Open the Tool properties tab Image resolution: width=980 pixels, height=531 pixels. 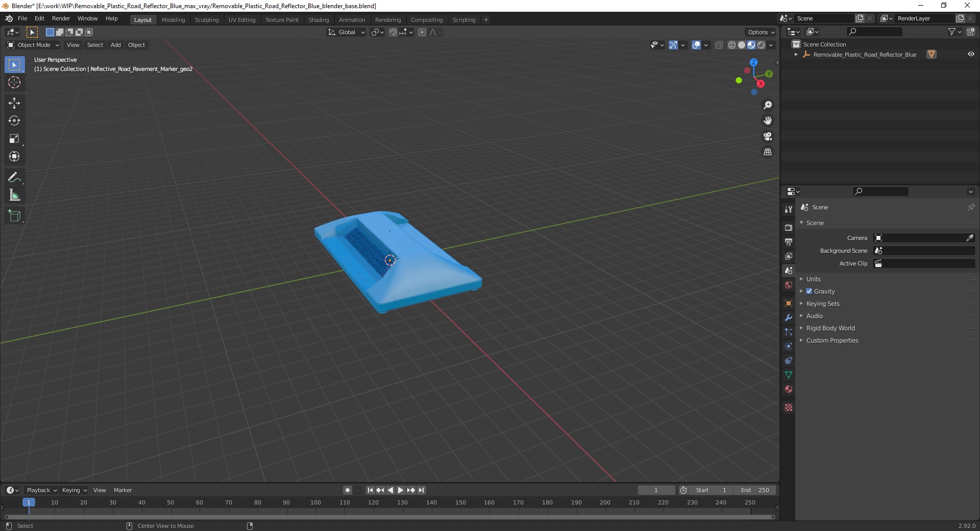pyautogui.click(x=789, y=209)
